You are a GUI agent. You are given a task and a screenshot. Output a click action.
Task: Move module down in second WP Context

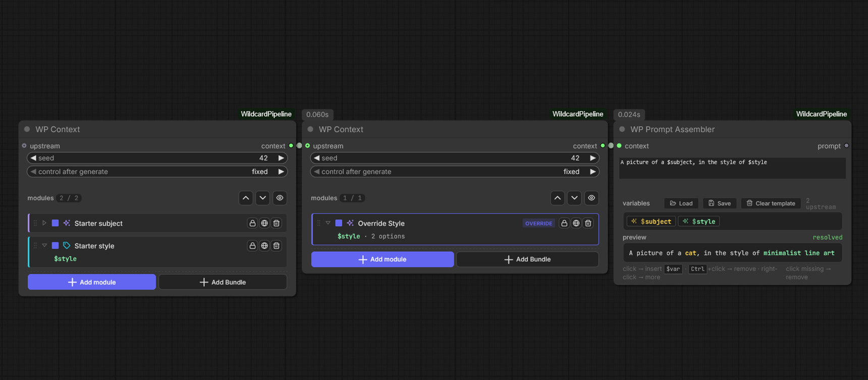(x=575, y=198)
